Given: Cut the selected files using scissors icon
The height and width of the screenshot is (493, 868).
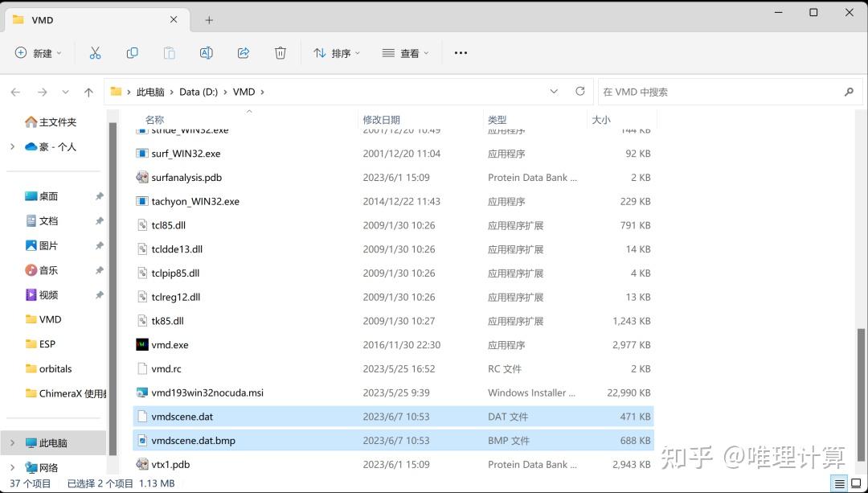Looking at the screenshot, I should point(95,52).
